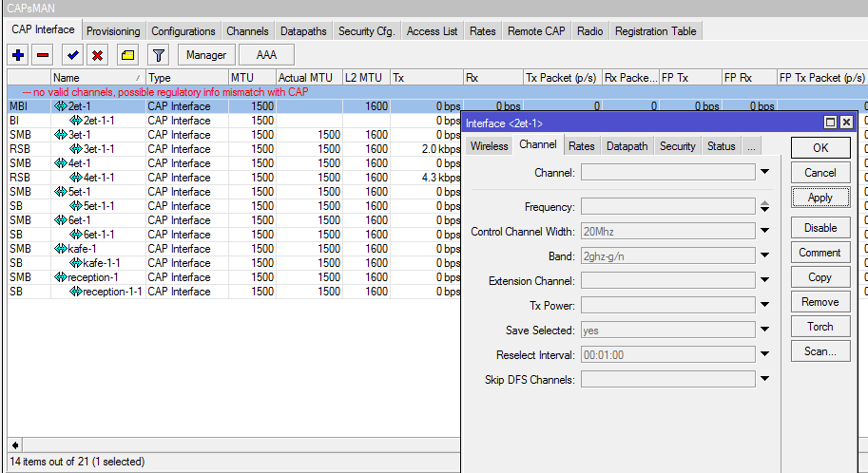Select interface icon of kafe-1-1 row
This screenshot has height=473, width=868.
click(x=76, y=263)
